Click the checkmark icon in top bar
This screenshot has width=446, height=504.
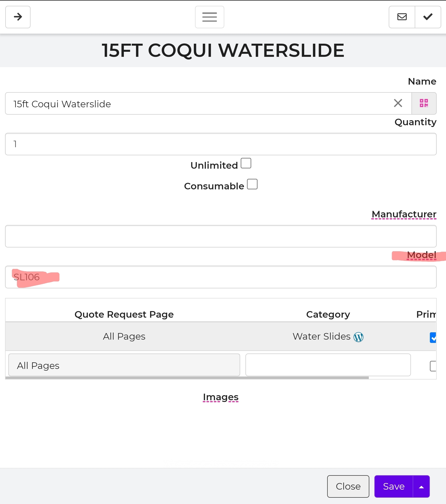(428, 17)
